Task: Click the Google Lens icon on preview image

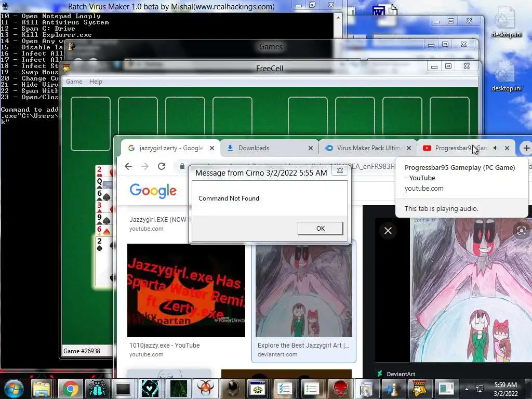Action: 522,231
